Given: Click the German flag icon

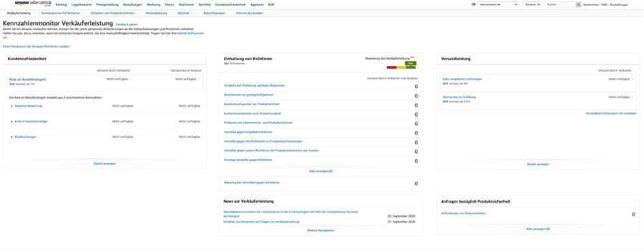Looking at the screenshot, I should pos(474,5).
